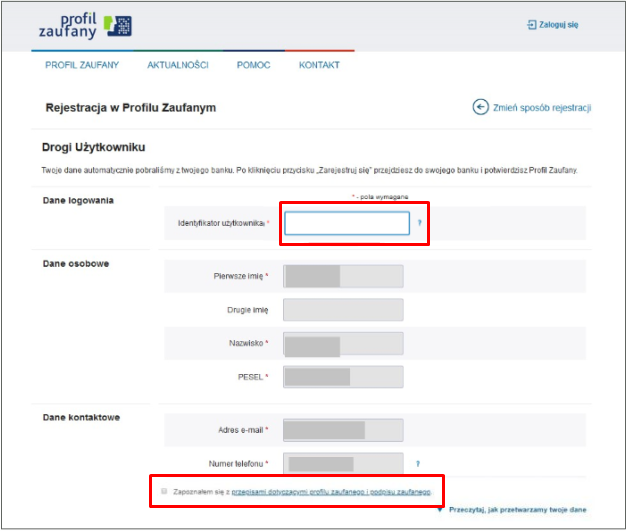The height and width of the screenshot is (531, 626).
Task: Click the Drogi Użytkowniku heading
Action: [93, 147]
